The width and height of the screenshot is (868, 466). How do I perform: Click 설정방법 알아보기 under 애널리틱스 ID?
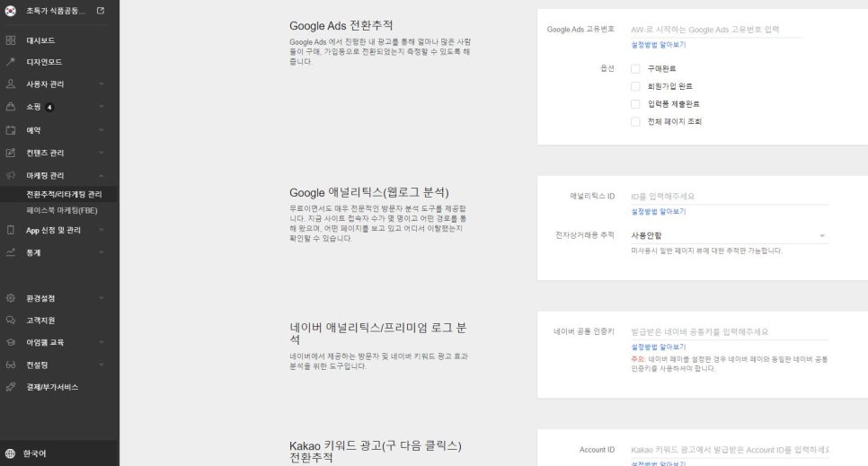tap(659, 211)
